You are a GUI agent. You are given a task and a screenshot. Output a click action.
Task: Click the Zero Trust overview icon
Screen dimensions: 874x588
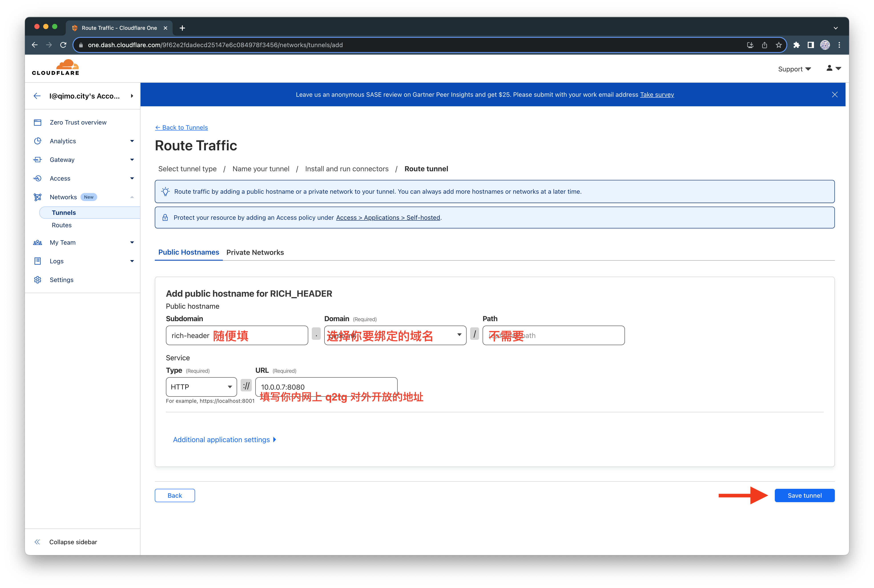click(x=38, y=123)
